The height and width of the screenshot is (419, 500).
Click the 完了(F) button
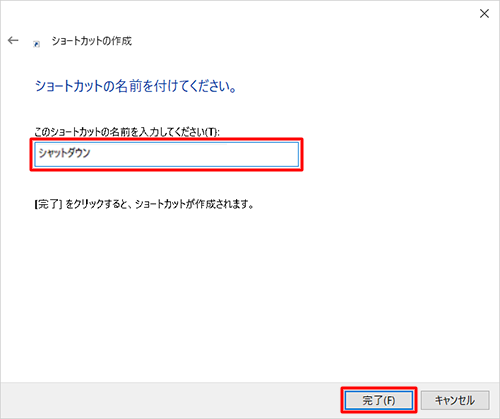pos(379,400)
